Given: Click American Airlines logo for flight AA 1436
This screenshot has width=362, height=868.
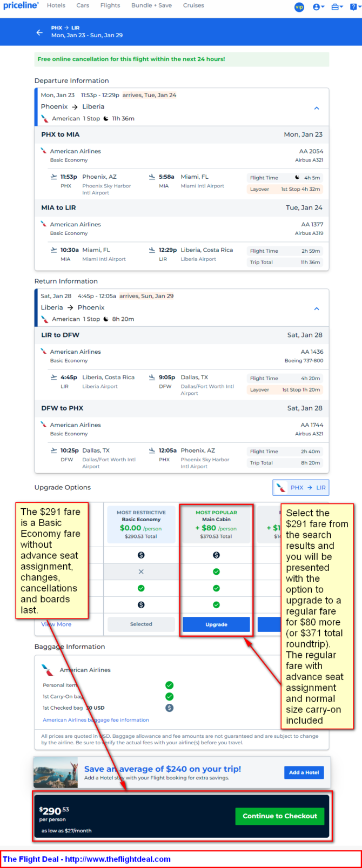Looking at the screenshot, I should [44, 351].
